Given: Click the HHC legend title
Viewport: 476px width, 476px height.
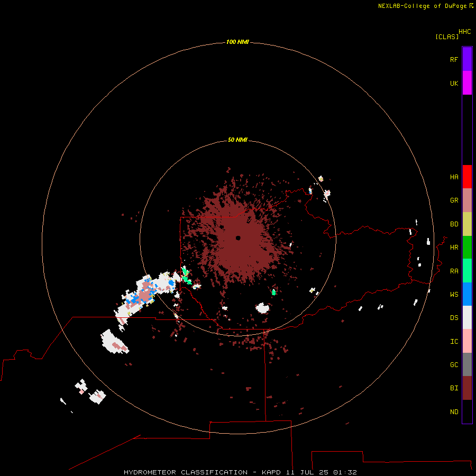Looking at the screenshot, I should [464, 32].
